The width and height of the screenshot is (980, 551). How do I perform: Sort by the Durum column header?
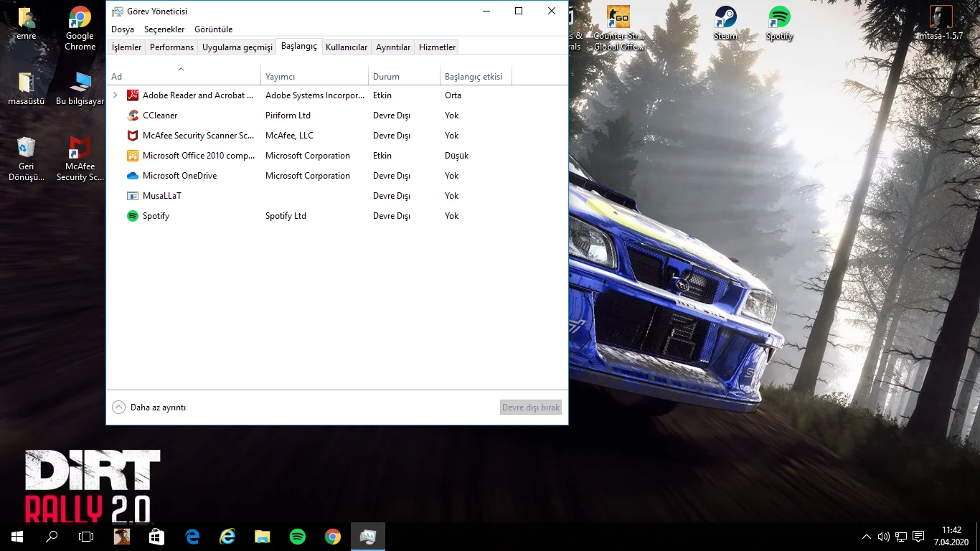(x=405, y=76)
